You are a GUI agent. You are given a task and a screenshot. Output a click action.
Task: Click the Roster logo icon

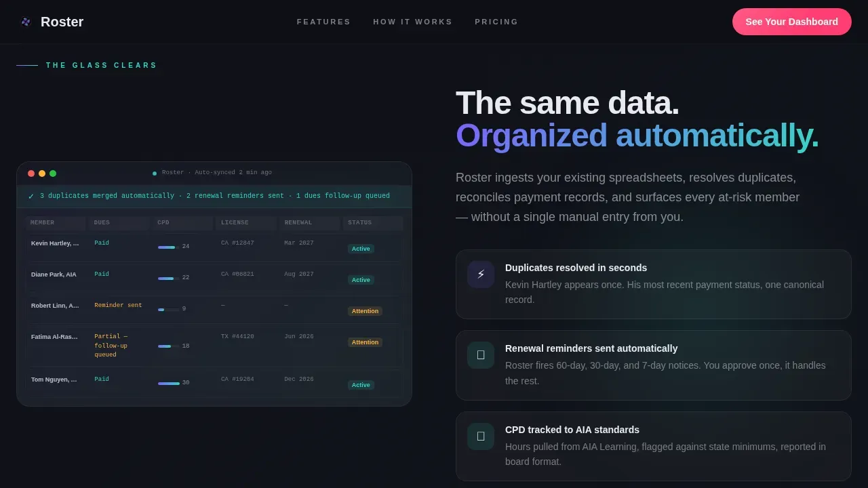pos(26,22)
